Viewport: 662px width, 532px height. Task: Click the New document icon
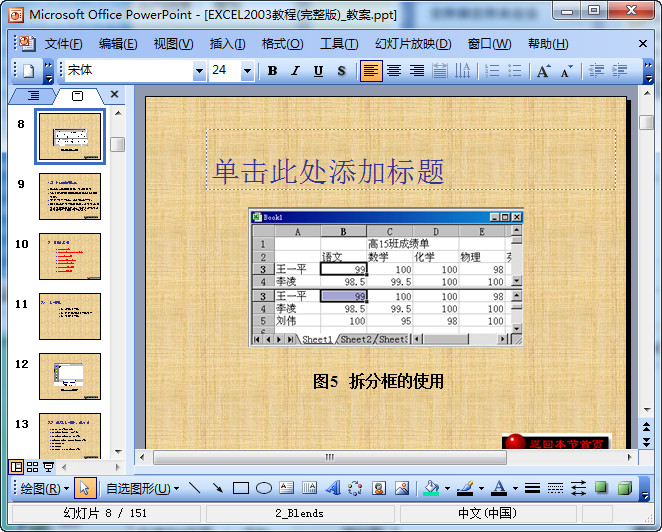[x=29, y=71]
